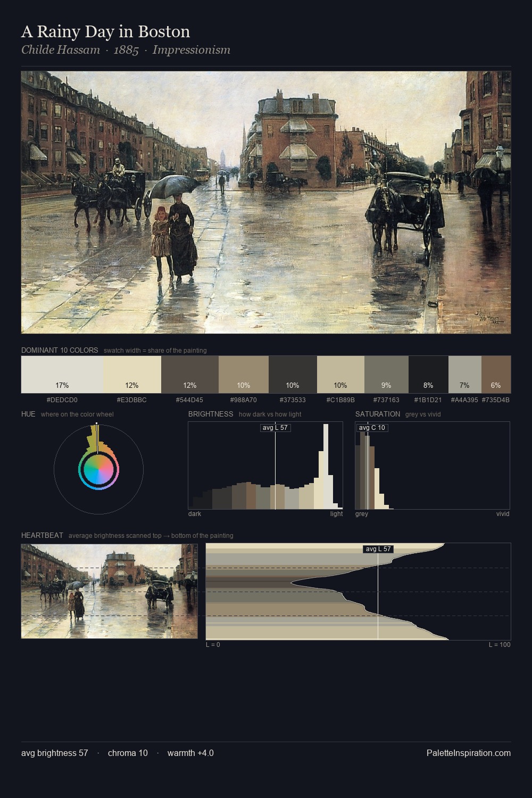Click the 'avg L 57' label in Brightness chart
The width and height of the screenshot is (532, 798).
(276, 428)
